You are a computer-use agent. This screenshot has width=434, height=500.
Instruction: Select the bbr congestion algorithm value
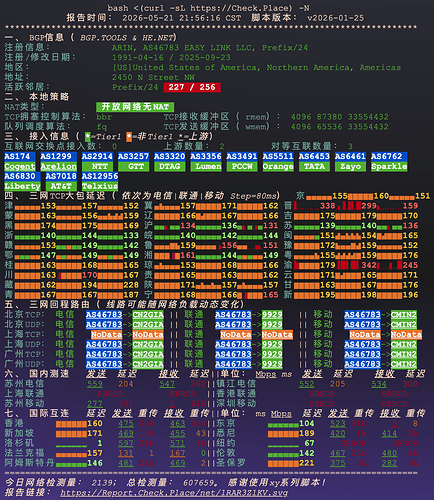pyautogui.click(x=104, y=117)
